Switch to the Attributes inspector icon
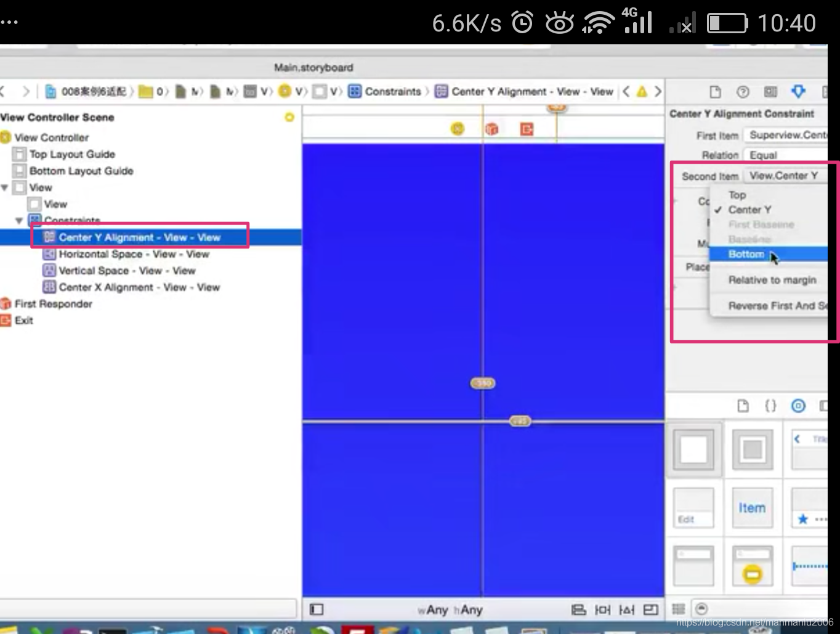The height and width of the screenshot is (634, 840). click(798, 92)
